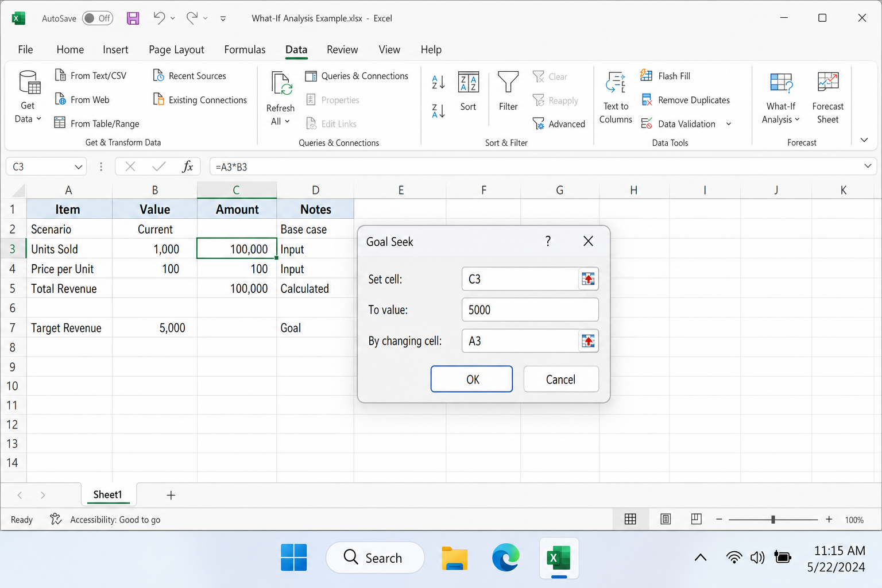Collapse By changing cell range selector
The image size is (882, 588).
click(588, 341)
